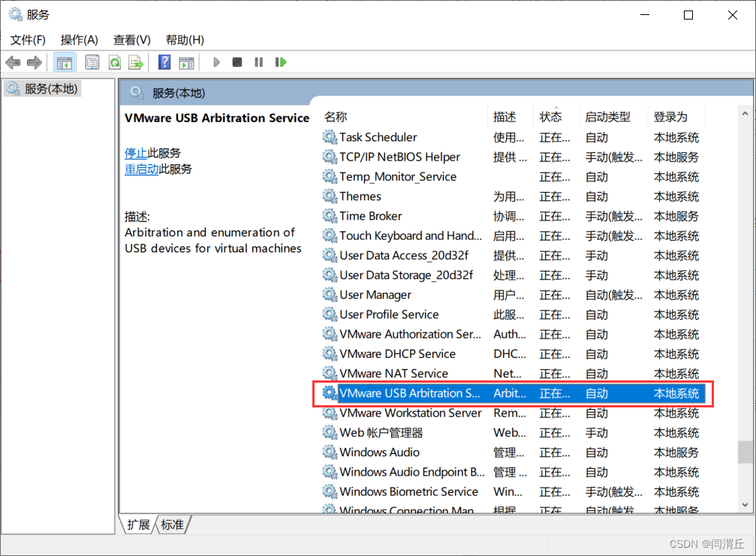Image resolution: width=756 pixels, height=556 pixels.
Task: Click the gear icon beside Windows Biometric Service
Action: (330, 491)
